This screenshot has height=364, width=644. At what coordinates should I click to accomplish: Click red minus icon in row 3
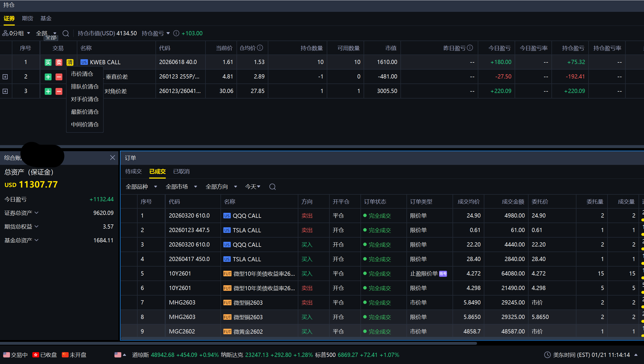(x=59, y=91)
